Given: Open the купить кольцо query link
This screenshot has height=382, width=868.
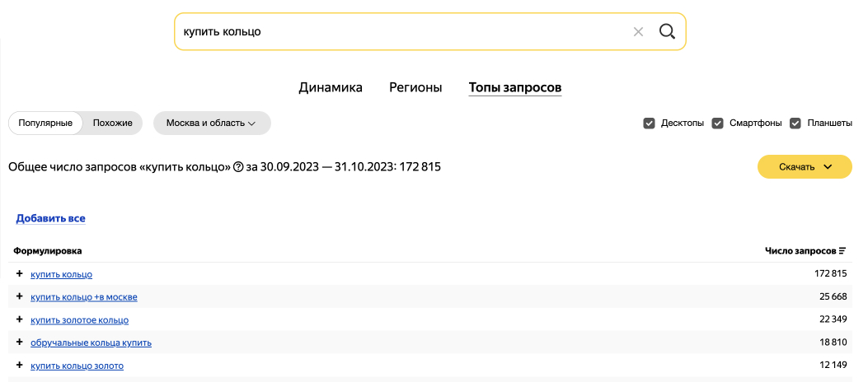Looking at the screenshot, I should click(62, 274).
